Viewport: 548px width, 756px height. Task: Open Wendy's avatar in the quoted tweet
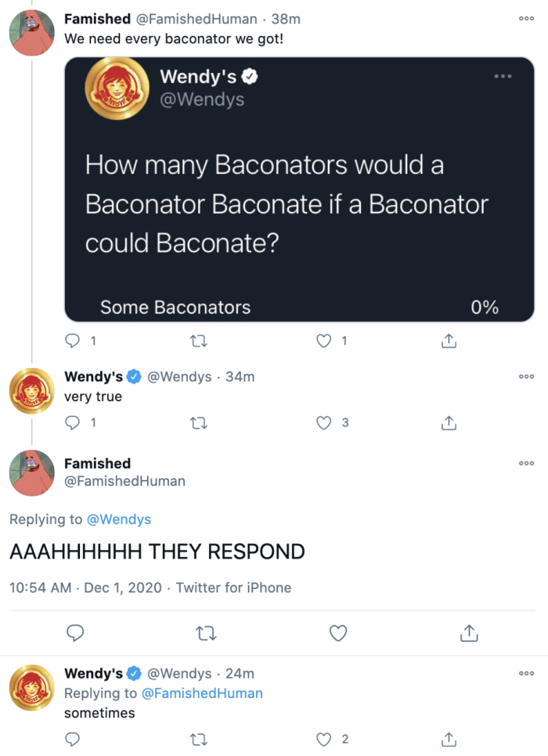tap(117, 88)
